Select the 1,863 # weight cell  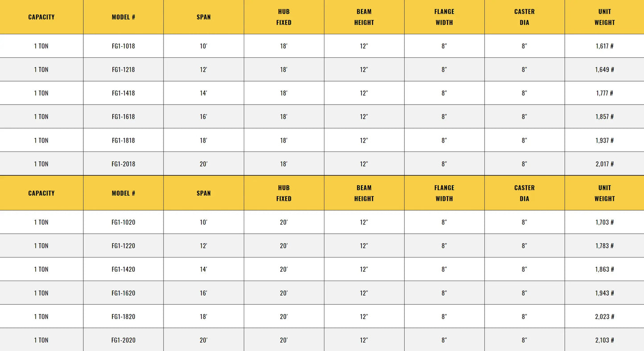coord(604,269)
